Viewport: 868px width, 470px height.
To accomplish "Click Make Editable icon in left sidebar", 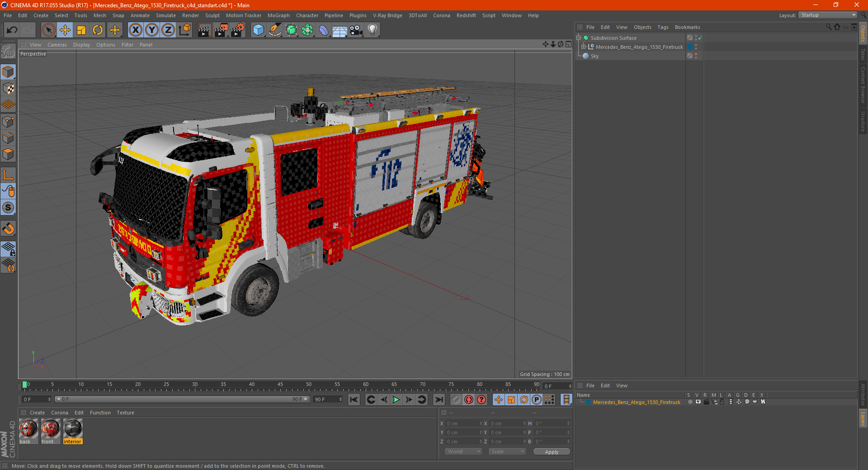I will pos(8,52).
